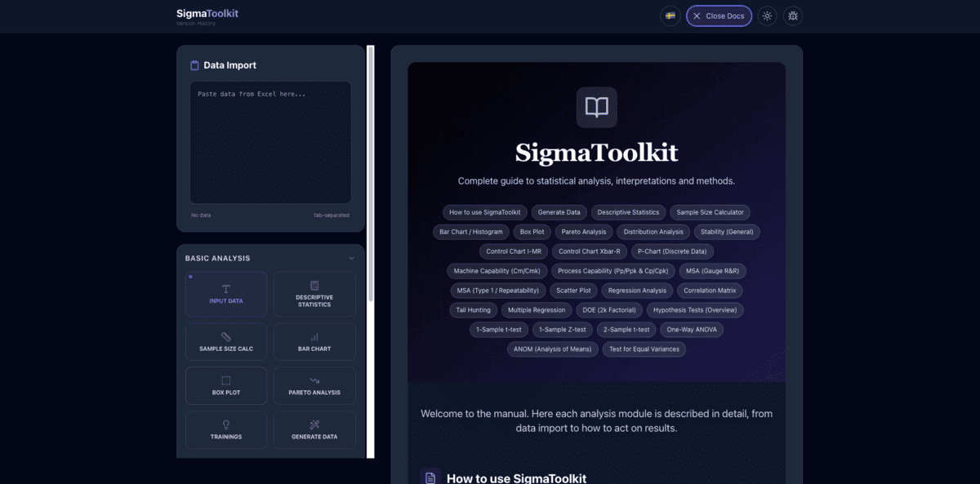Focus the Paste data from Excel text area
980x484 pixels.
pyautogui.click(x=270, y=142)
